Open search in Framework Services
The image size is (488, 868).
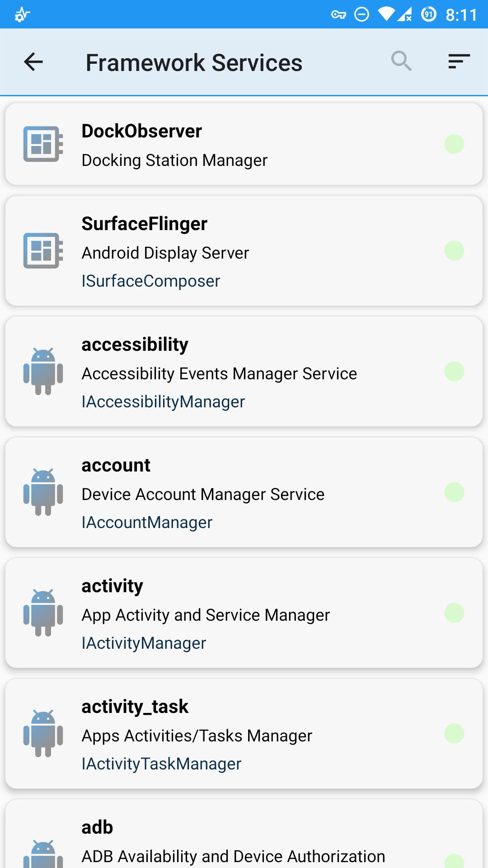pos(401,61)
